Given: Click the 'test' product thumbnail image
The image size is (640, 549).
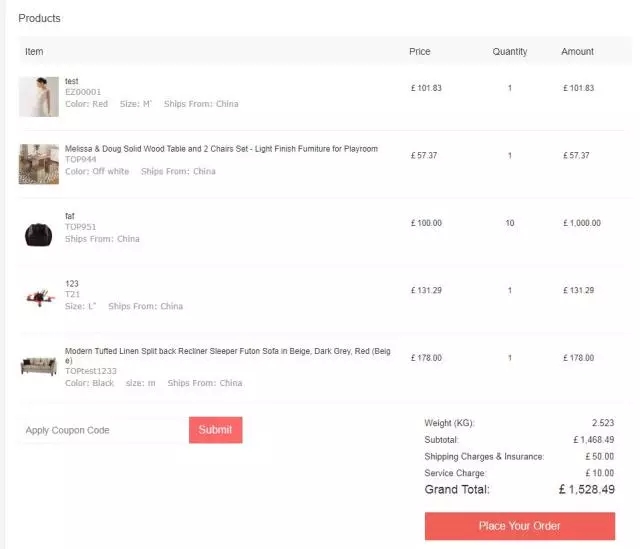Looking at the screenshot, I should tap(38, 97).
